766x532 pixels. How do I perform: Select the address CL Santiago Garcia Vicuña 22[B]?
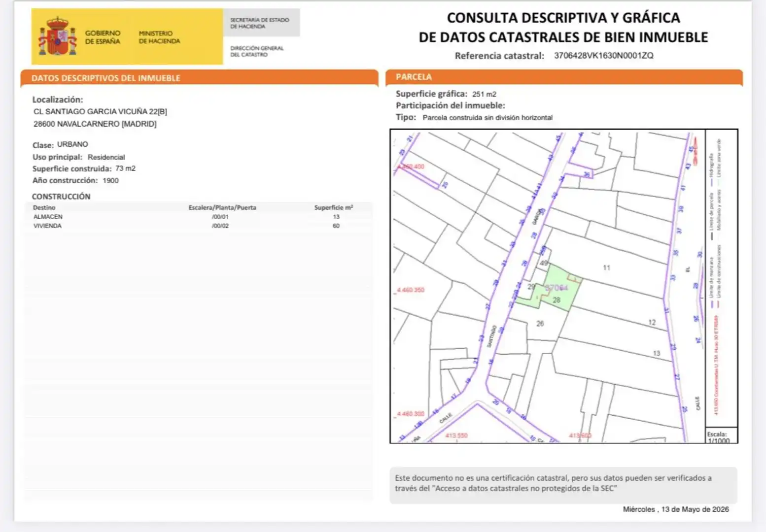pos(100,112)
